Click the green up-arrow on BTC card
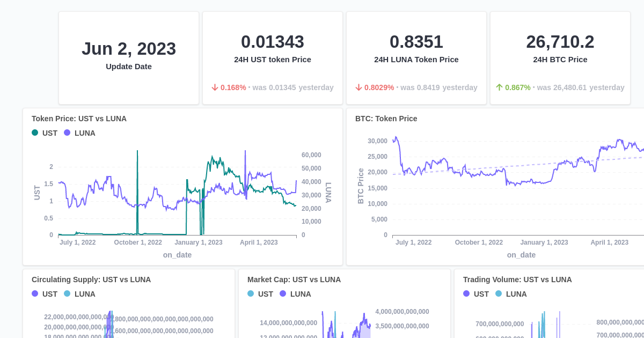644x338 pixels. click(x=498, y=87)
